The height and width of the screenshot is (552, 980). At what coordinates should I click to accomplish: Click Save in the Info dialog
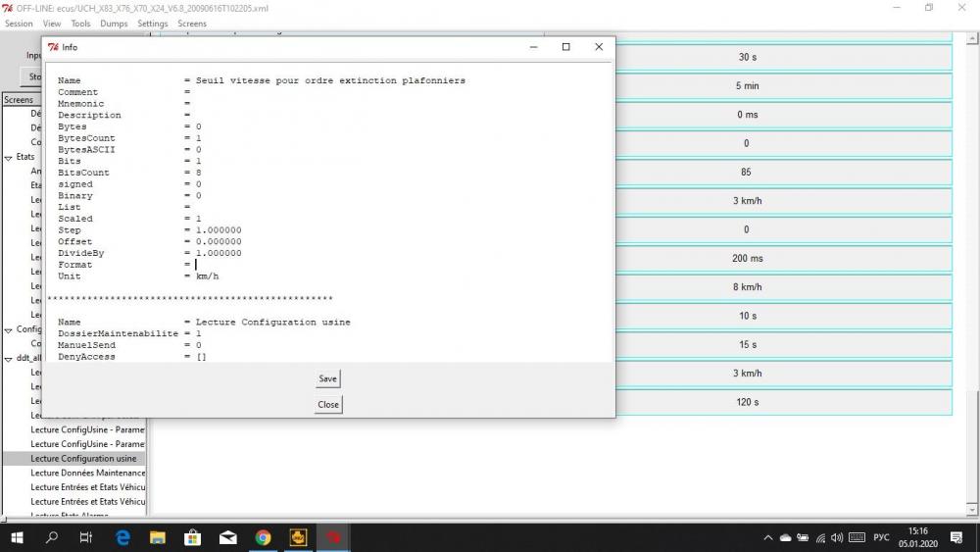327,378
